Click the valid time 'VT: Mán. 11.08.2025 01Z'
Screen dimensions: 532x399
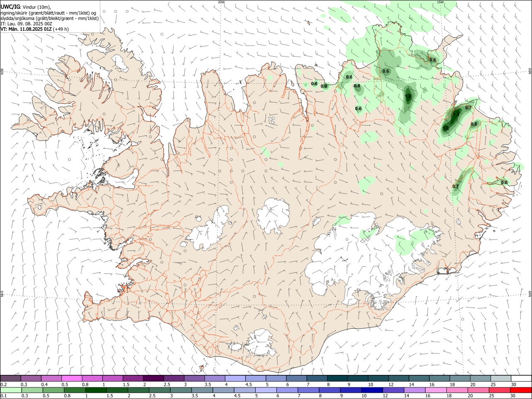(x=26, y=29)
